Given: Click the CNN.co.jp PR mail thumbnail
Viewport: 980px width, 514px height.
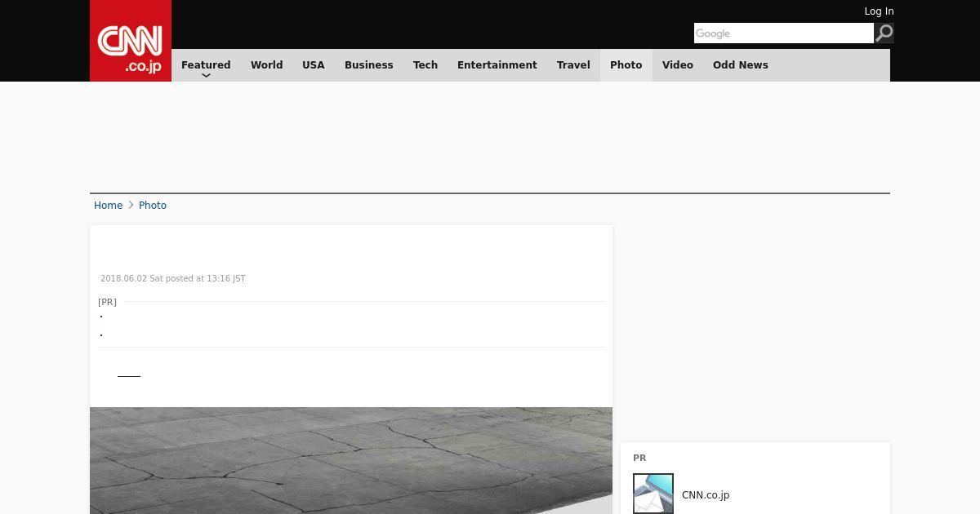Looking at the screenshot, I should [653, 494].
